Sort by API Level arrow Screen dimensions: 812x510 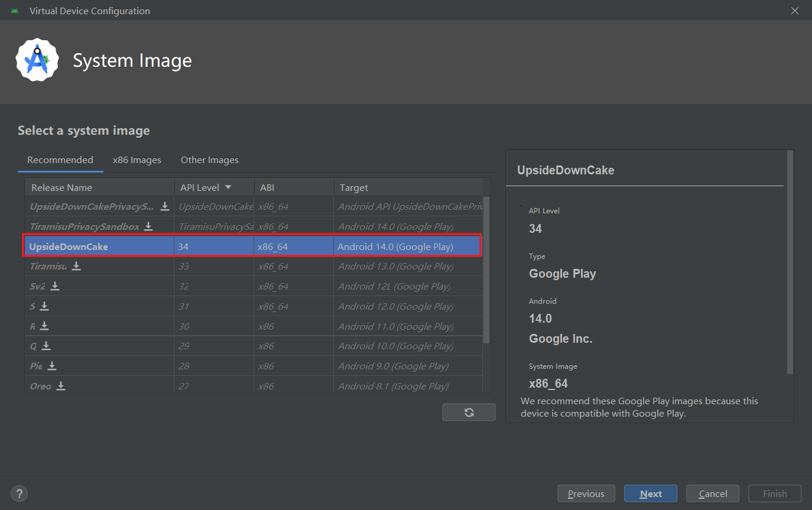[x=228, y=187]
